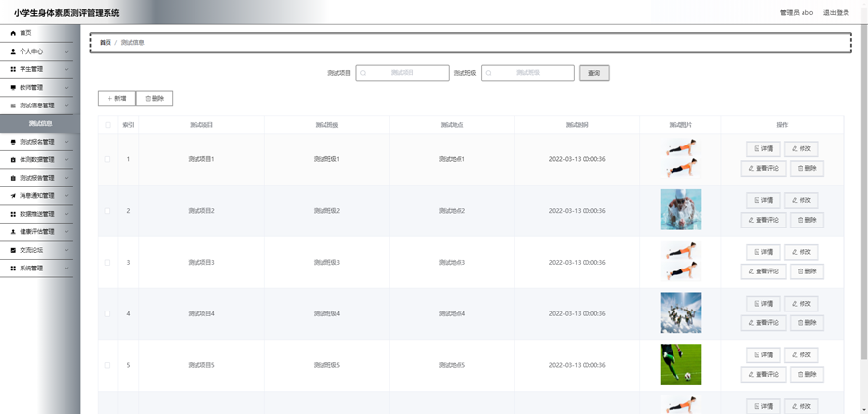The height and width of the screenshot is (414, 868).
Task: Click the icon beside 交流论坛
Action: (x=13, y=250)
